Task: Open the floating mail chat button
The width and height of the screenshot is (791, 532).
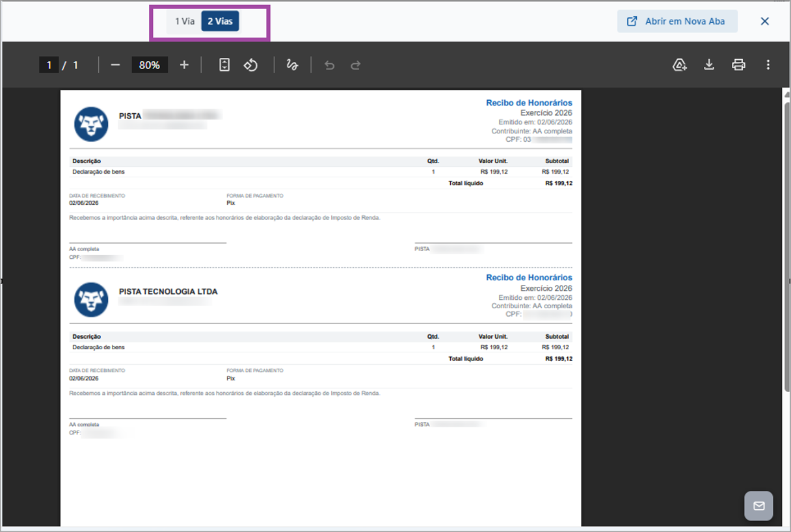Action: pyautogui.click(x=759, y=506)
